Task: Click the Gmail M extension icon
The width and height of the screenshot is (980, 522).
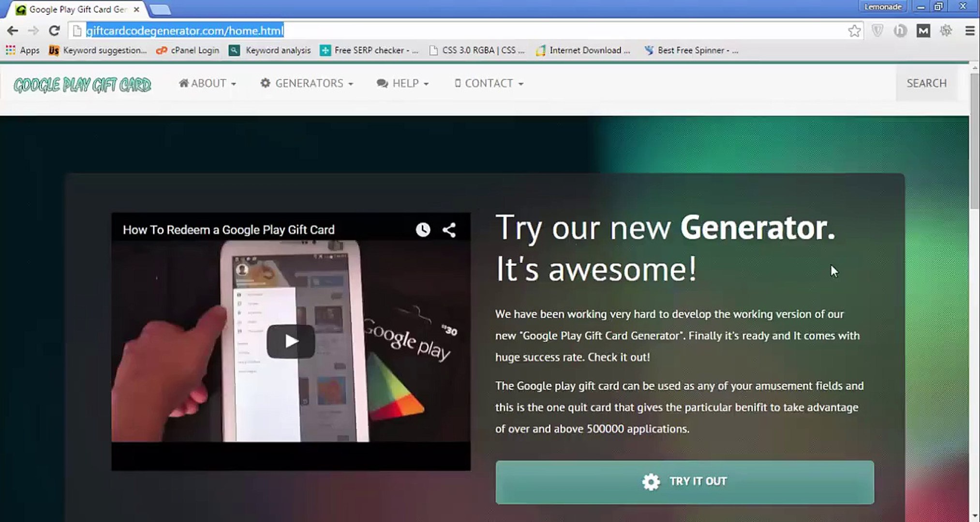Action: pyautogui.click(x=923, y=31)
